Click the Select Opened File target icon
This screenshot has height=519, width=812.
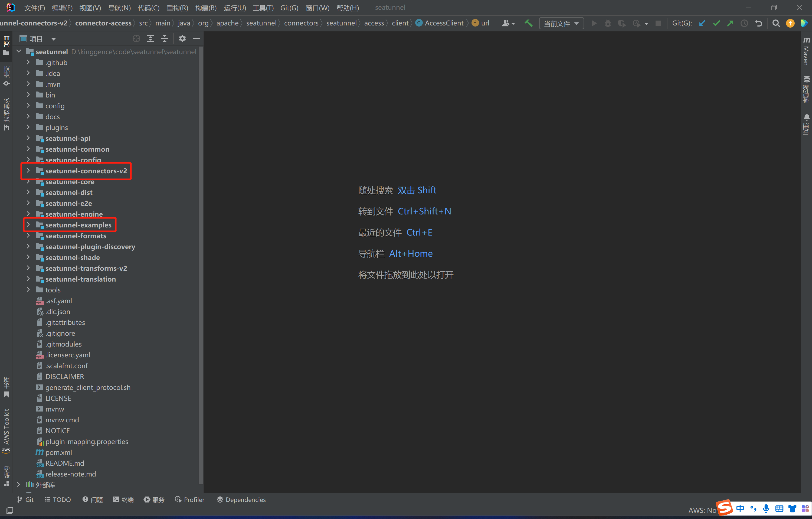136,38
